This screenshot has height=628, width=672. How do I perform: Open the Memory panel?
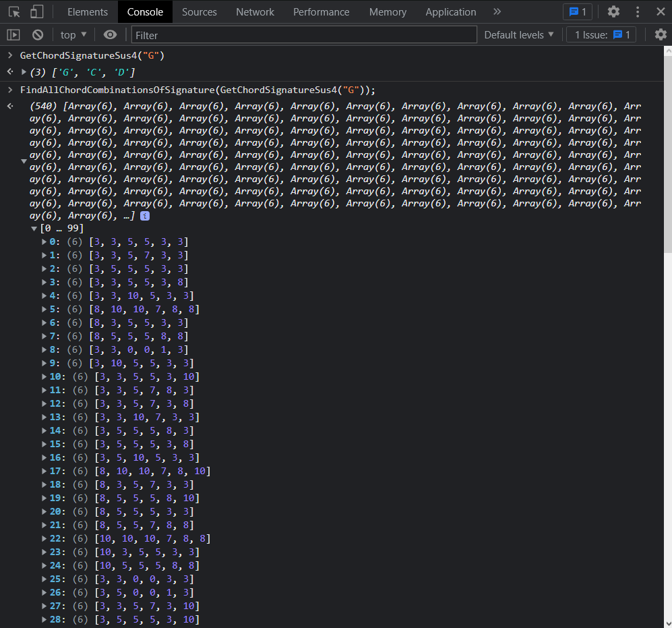(388, 11)
